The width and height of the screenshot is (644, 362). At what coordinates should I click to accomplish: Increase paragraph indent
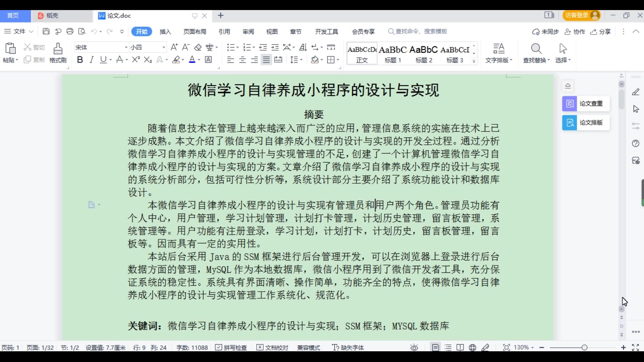pos(275,47)
